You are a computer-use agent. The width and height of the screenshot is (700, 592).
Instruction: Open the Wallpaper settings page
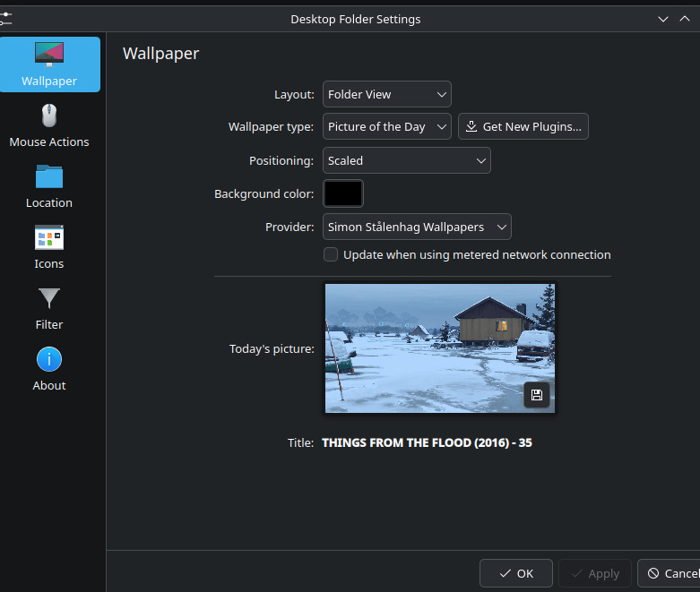(x=49, y=64)
